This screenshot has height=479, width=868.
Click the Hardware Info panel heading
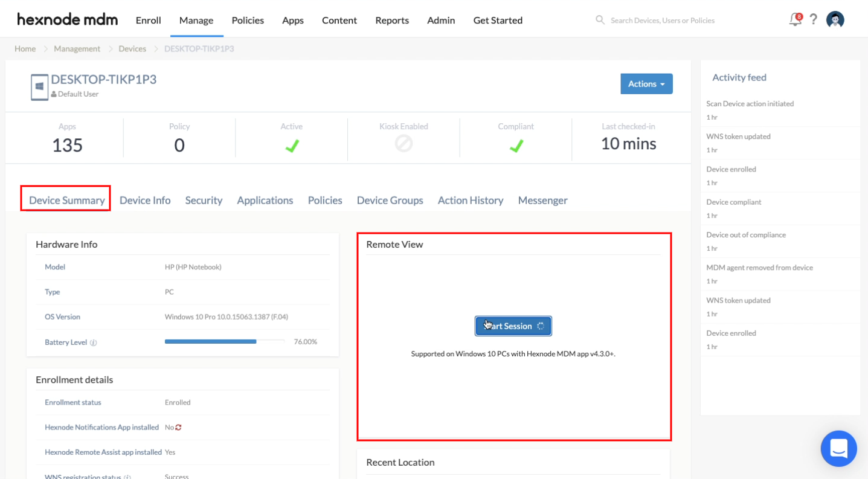66,244
